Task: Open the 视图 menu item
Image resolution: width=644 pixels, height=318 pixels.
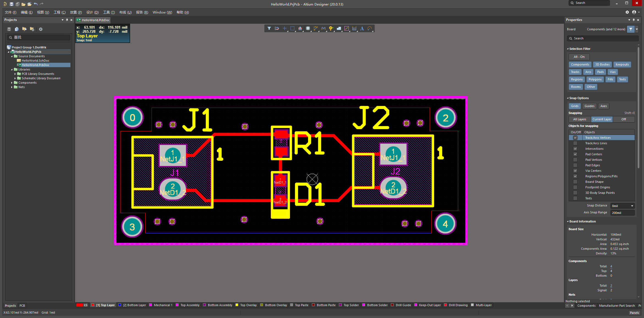Action: click(x=42, y=12)
